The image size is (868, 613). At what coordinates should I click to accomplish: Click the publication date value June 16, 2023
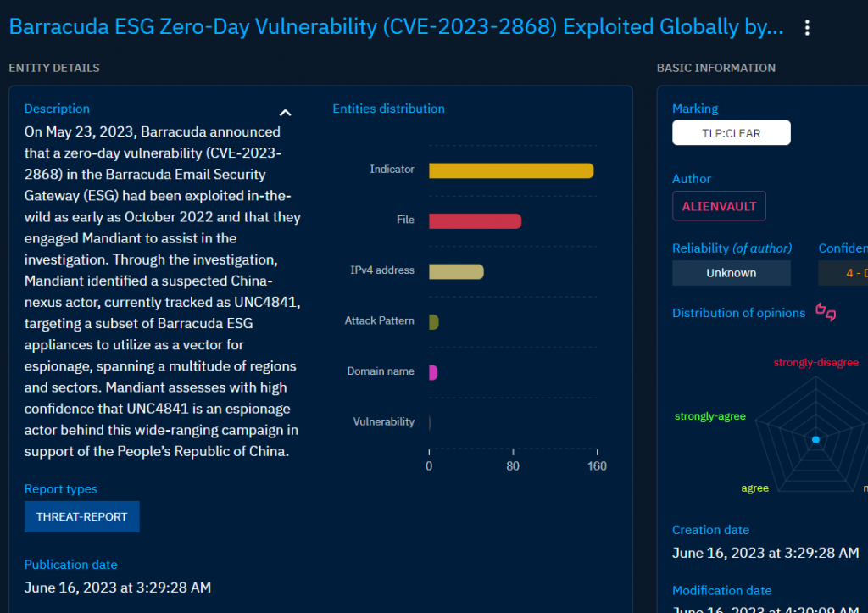point(117,588)
